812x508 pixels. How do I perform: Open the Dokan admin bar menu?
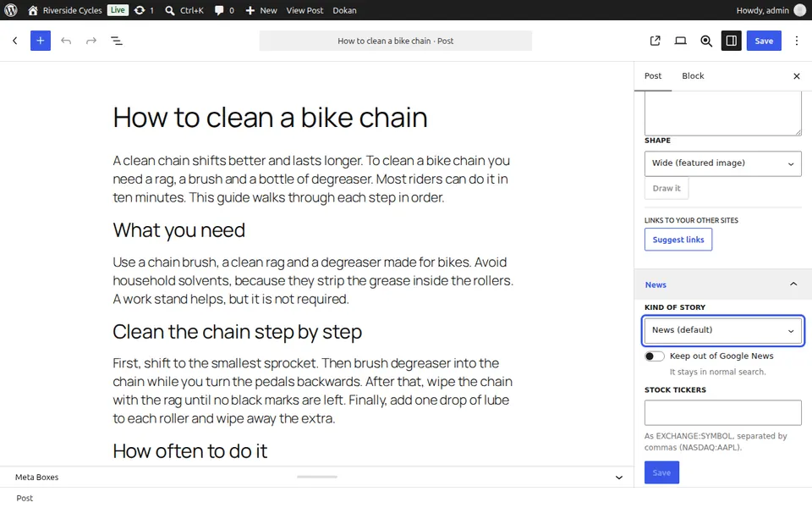pyautogui.click(x=344, y=10)
